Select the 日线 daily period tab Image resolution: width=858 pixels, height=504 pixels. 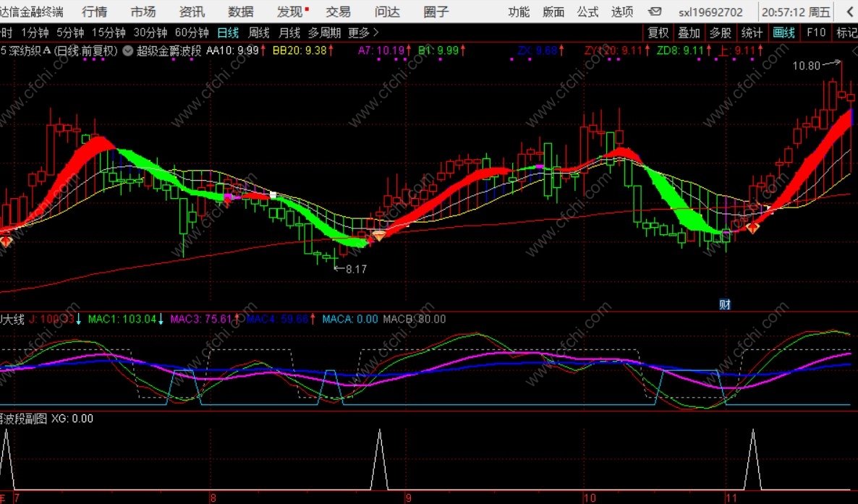(228, 33)
